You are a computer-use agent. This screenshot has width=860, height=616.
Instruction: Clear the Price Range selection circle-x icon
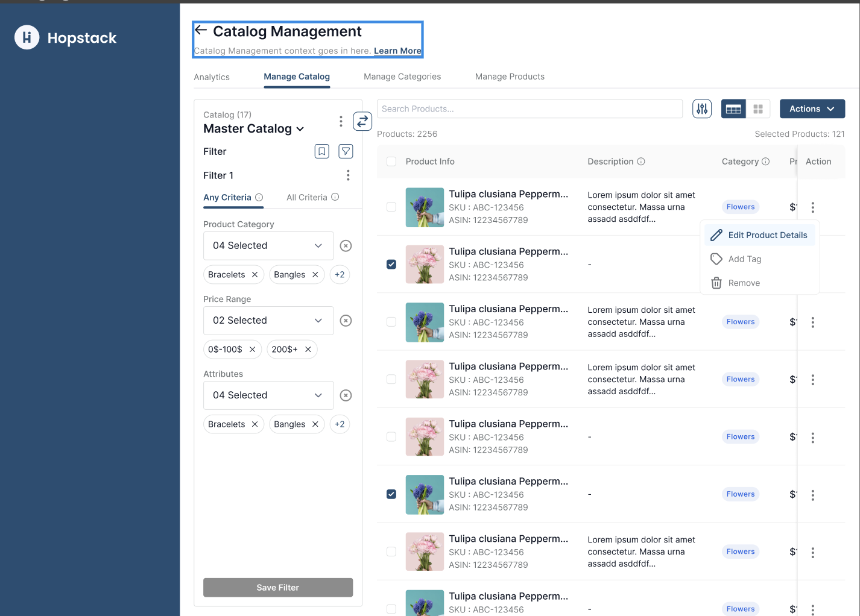pyautogui.click(x=346, y=321)
